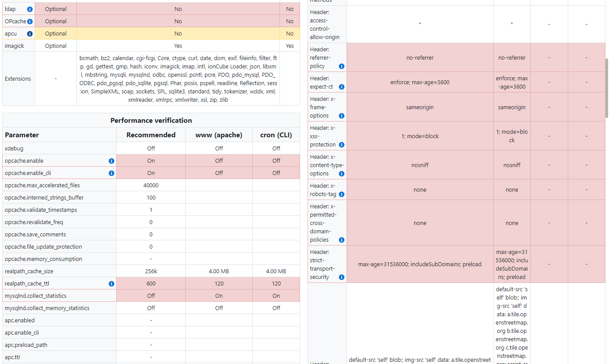Viewport: 609px width, 364px height.
Task: Click the access-control-allow-origin header label
Action: [325, 25]
